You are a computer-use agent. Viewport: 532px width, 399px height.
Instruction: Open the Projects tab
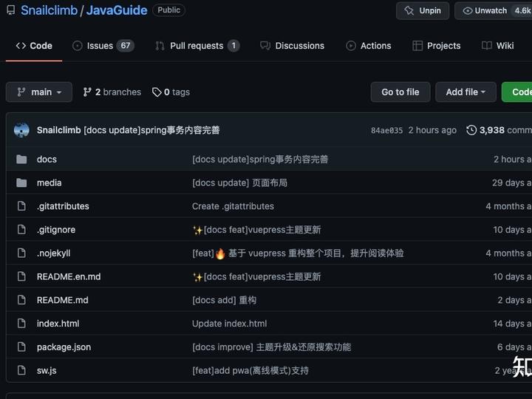(x=437, y=46)
